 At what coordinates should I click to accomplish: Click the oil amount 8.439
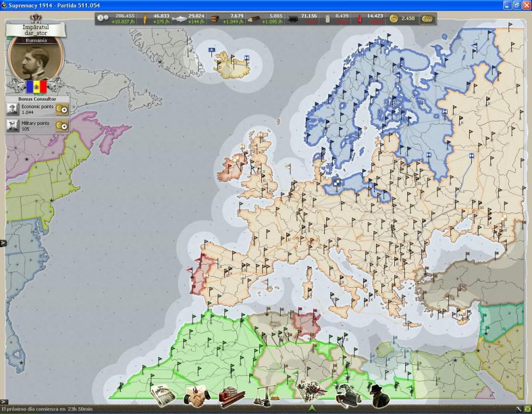[x=342, y=16]
